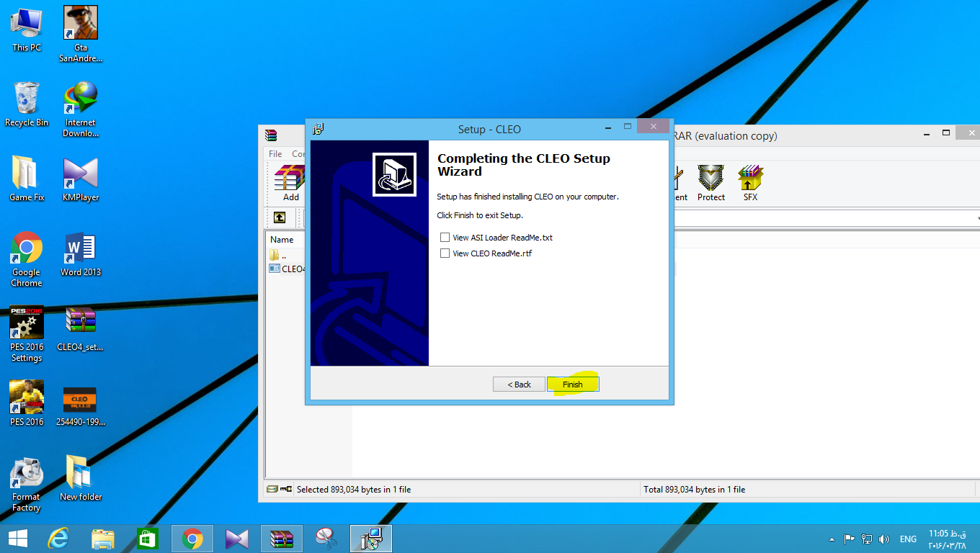Open Internet Explorer from taskbar

pos(58,539)
